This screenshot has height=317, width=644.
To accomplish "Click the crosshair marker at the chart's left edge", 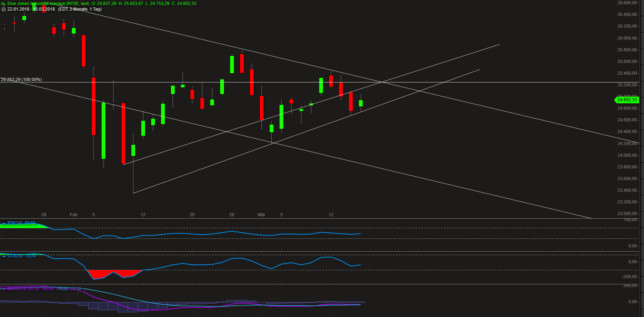I will tap(4, 26).
